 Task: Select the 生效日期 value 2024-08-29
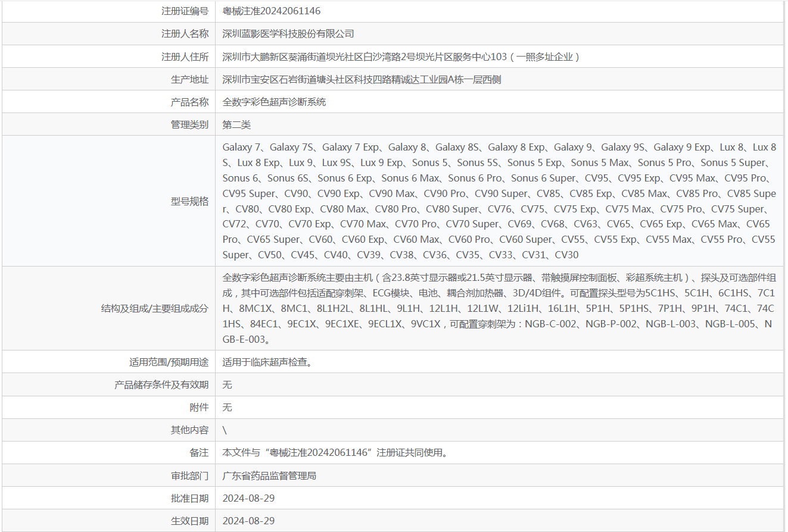tap(249, 521)
